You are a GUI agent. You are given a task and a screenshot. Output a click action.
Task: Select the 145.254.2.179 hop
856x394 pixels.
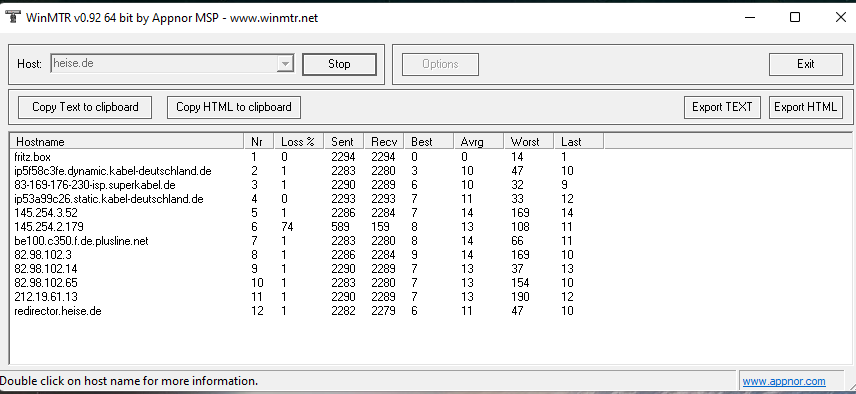(49, 227)
